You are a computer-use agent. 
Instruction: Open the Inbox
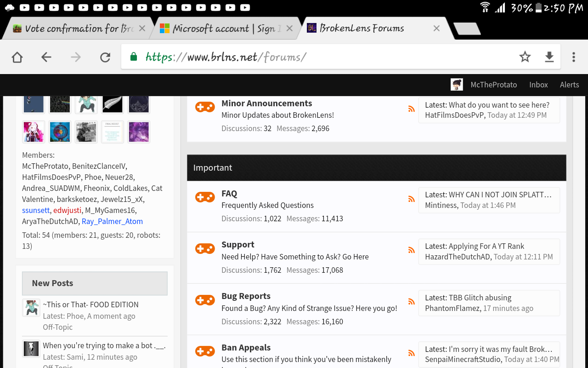(538, 85)
